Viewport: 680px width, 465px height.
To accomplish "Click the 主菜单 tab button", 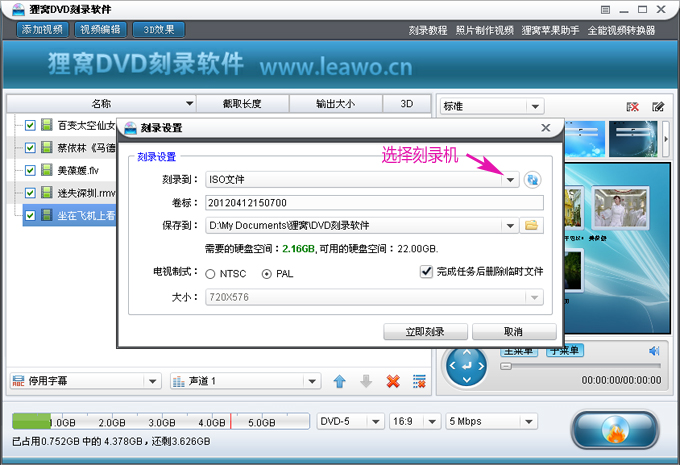I will click(x=519, y=351).
